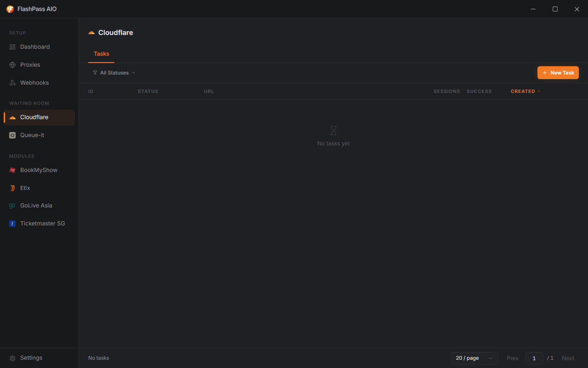Click the '/ 1' total pages text
588x368 pixels.
[550, 358]
